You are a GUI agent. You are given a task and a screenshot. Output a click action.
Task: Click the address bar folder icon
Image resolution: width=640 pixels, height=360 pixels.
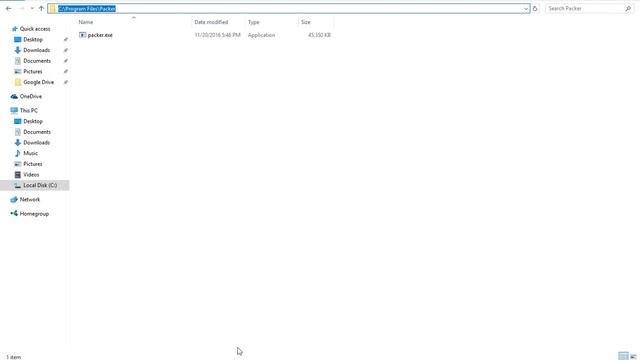click(53, 9)
